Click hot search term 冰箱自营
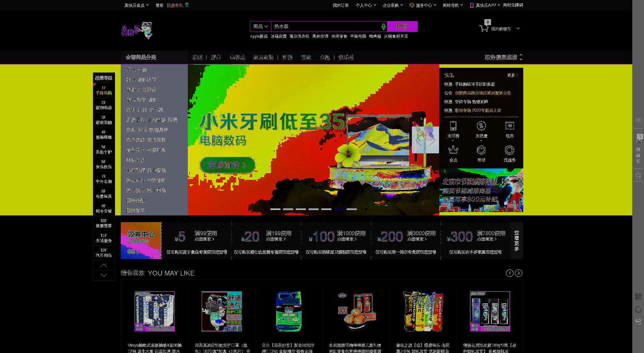The image size is (644, 353). coord(278,36)
